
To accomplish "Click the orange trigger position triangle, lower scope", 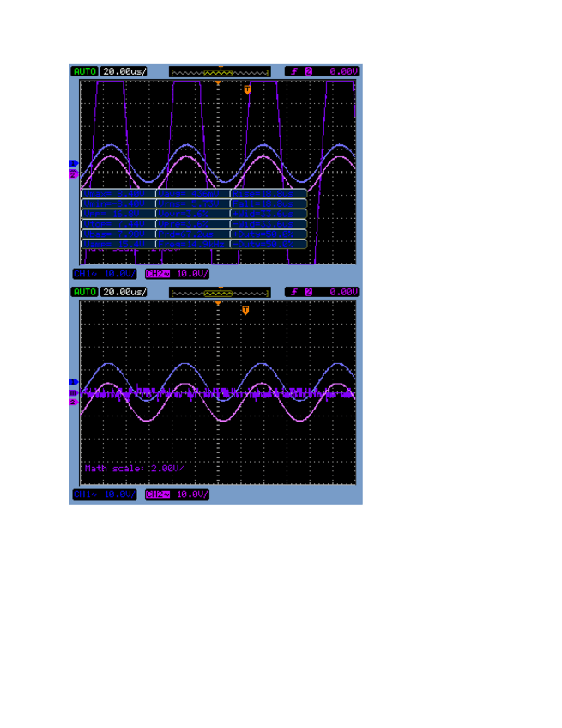I will tap(218, 304).
